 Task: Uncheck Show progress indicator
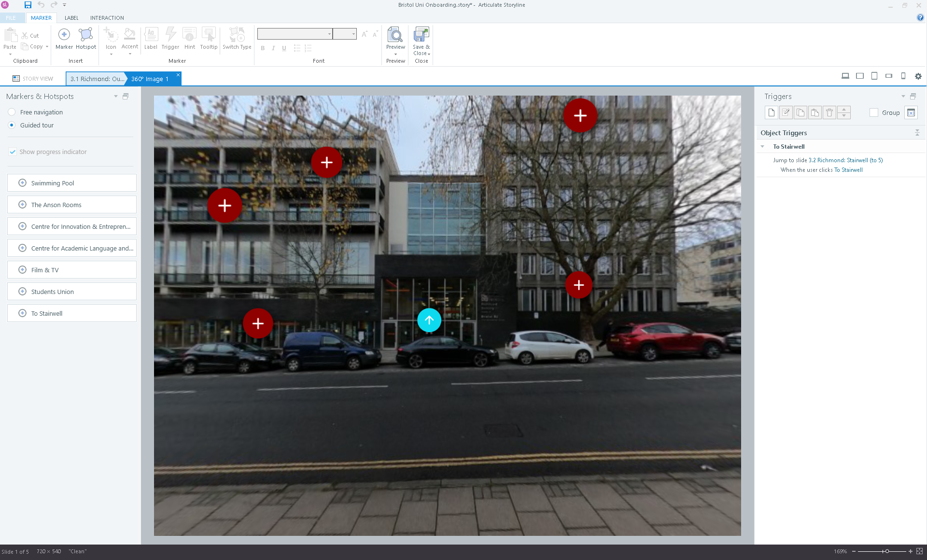[13, 152]
